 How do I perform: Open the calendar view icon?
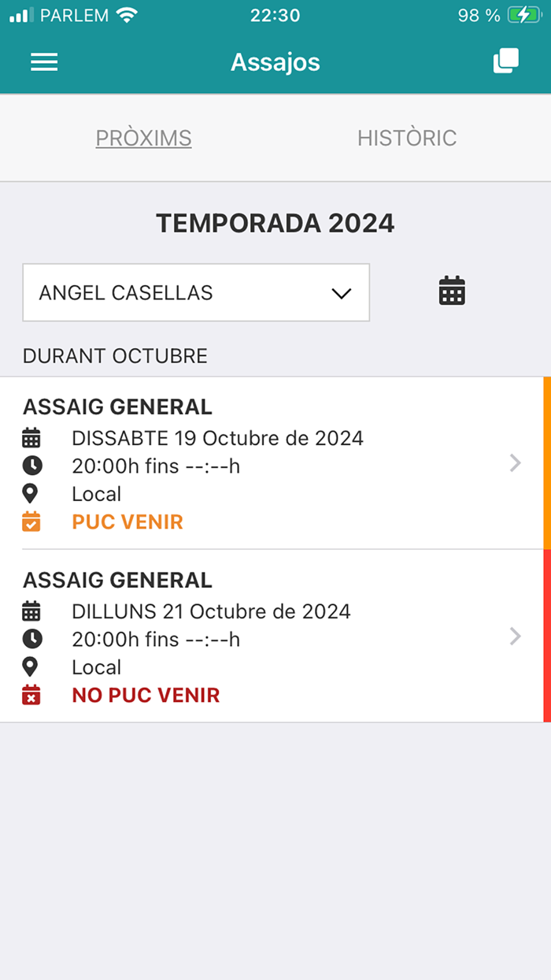pyautogui.click(x=452, y=291)
